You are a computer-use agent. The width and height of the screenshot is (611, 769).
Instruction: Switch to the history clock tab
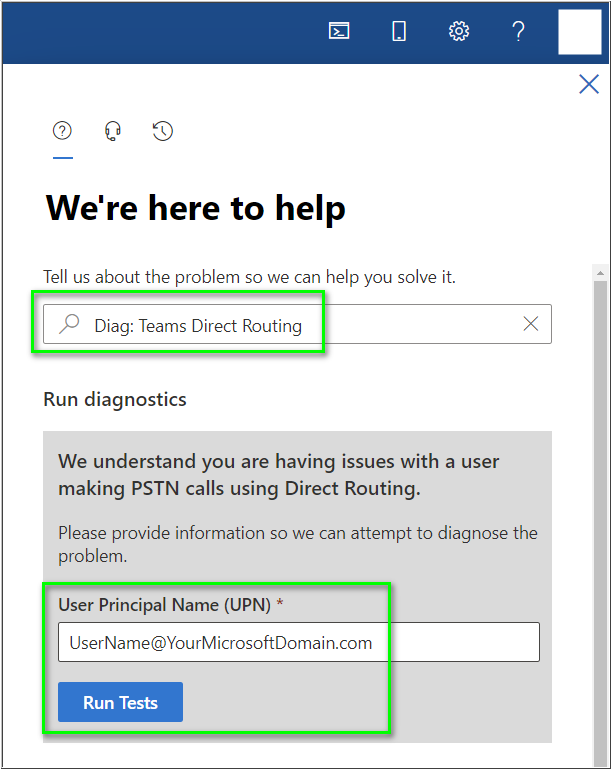tap(163, 131)
